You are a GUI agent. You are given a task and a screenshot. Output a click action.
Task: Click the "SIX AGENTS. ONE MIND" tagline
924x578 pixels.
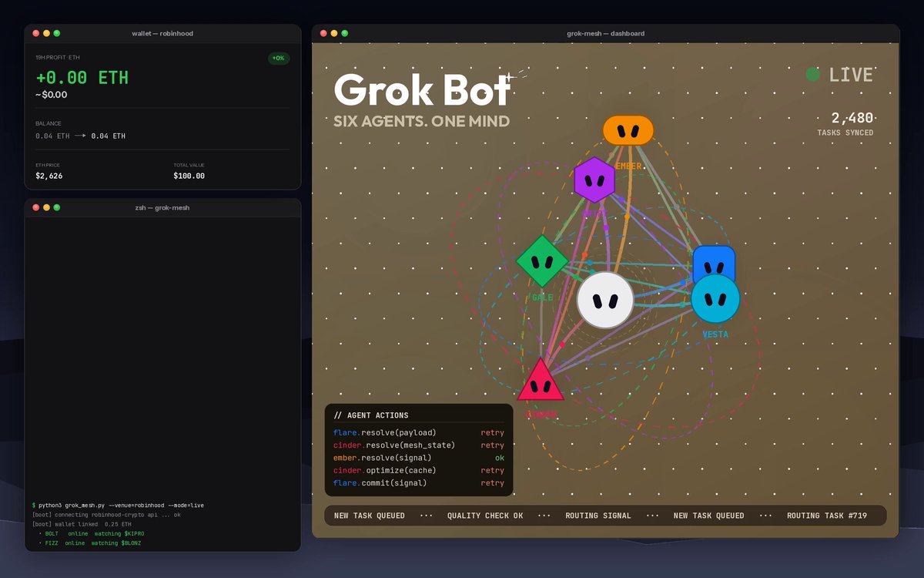421,121
